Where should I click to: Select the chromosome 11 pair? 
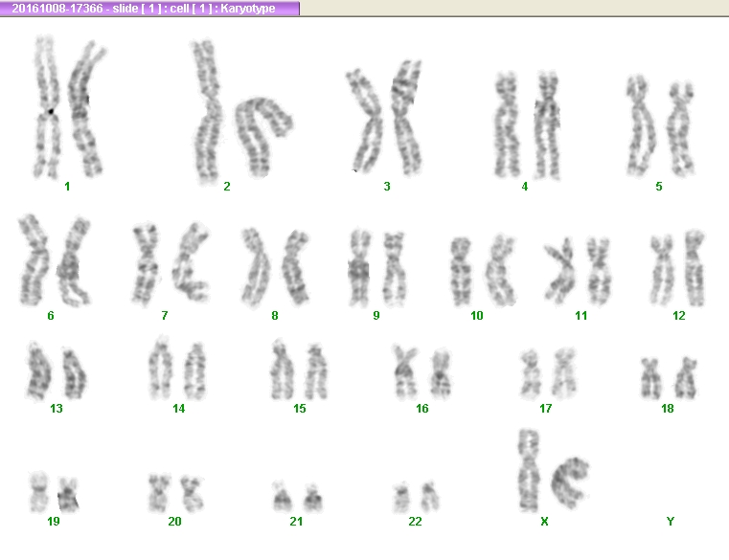pos(577,271)
